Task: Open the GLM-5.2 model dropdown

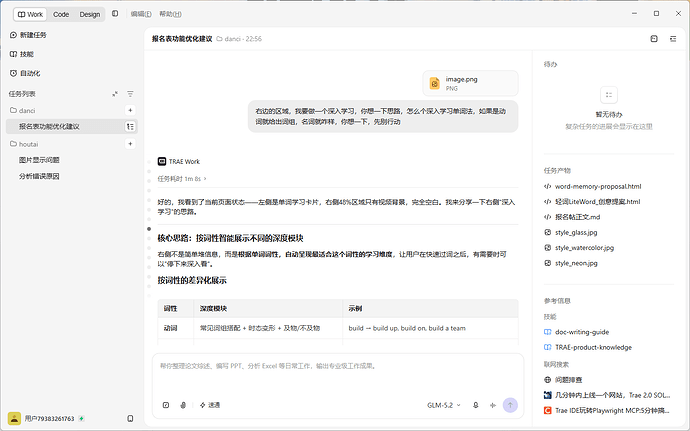Action: pos(444,405)
